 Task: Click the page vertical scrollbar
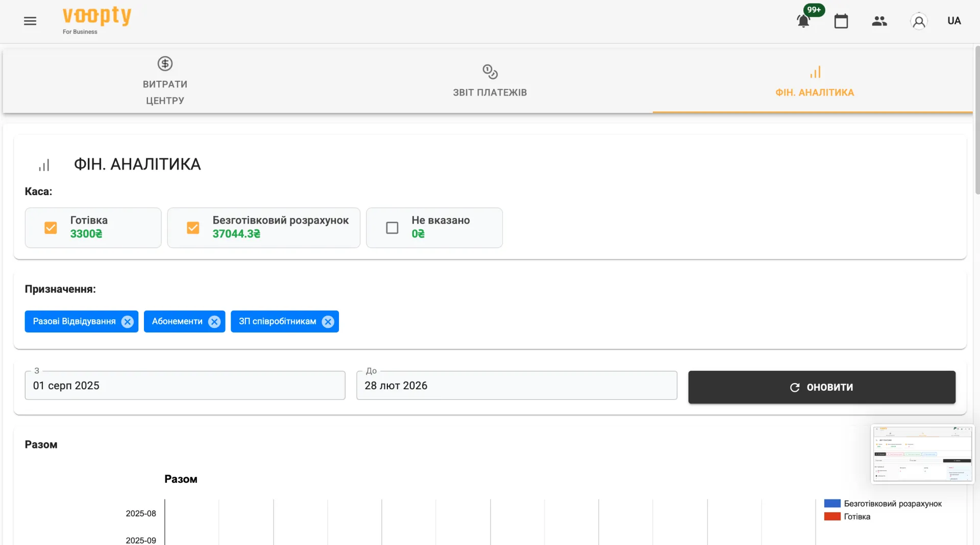977,120
